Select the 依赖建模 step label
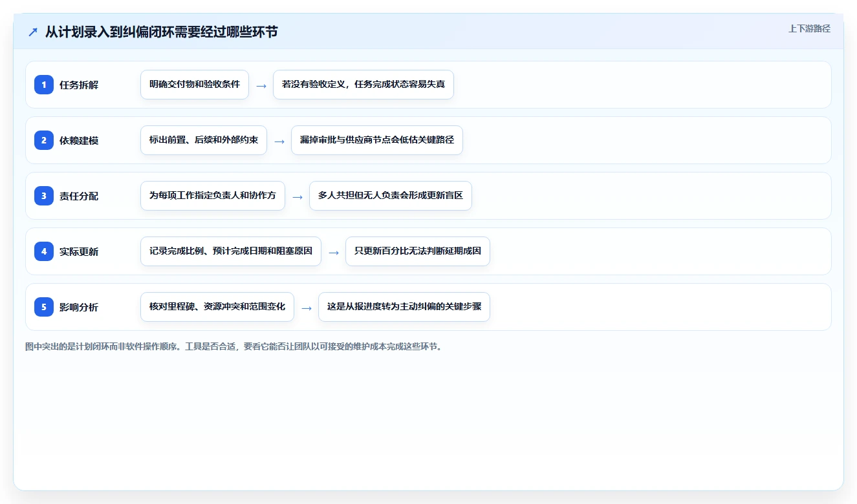 pyautogui.click(x=79, y=140)
